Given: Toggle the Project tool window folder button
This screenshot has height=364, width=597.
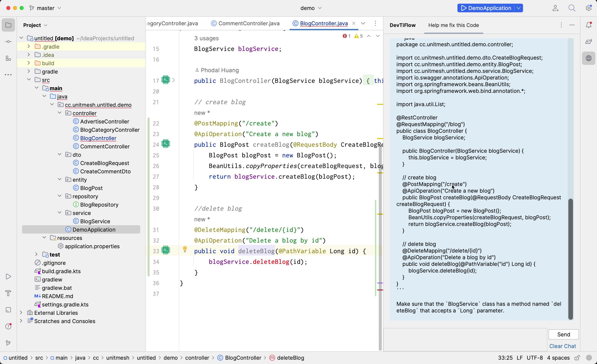Looking at the screenshot, I should pyautogui.click(x=8, y=25).
